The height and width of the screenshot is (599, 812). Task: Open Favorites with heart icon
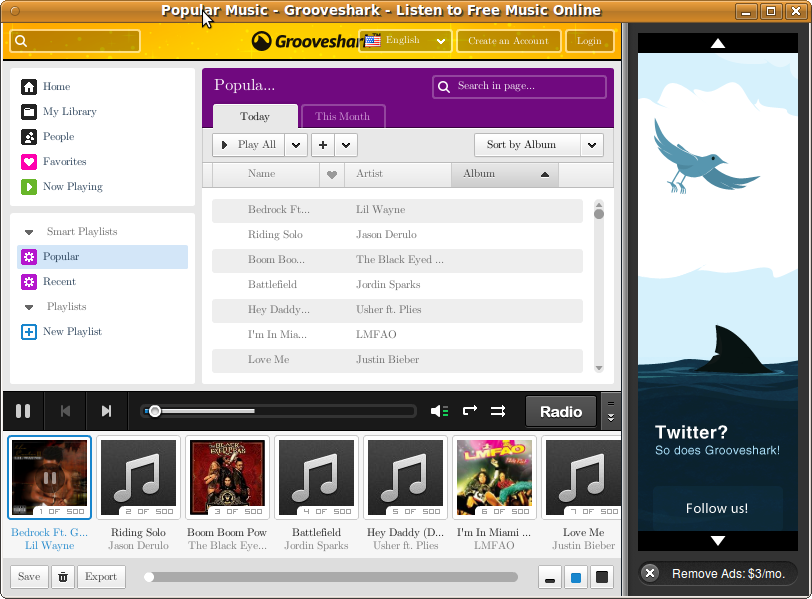point(53,162)
